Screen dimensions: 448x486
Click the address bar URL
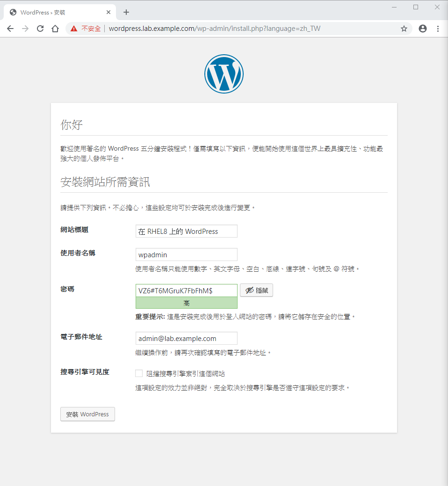click(214, 29)
